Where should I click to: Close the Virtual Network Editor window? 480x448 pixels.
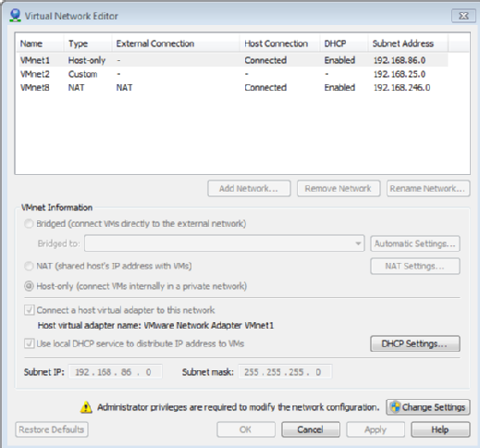463,16
